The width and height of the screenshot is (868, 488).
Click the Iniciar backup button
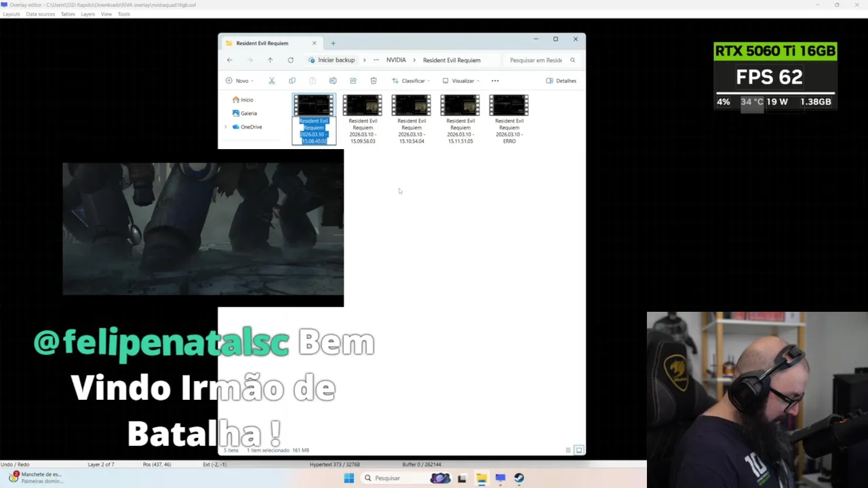pos(332,60)
